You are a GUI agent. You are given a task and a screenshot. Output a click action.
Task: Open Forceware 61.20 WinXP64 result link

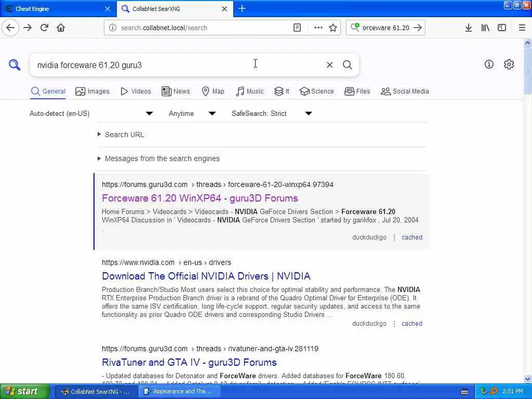(200, 198)
